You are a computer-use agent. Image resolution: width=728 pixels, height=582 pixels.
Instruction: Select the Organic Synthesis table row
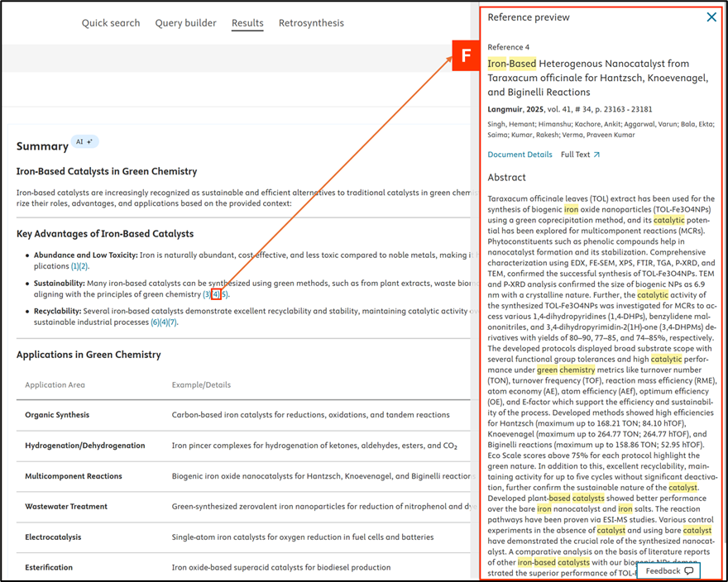pyautogui.click(x=57, y=415)
